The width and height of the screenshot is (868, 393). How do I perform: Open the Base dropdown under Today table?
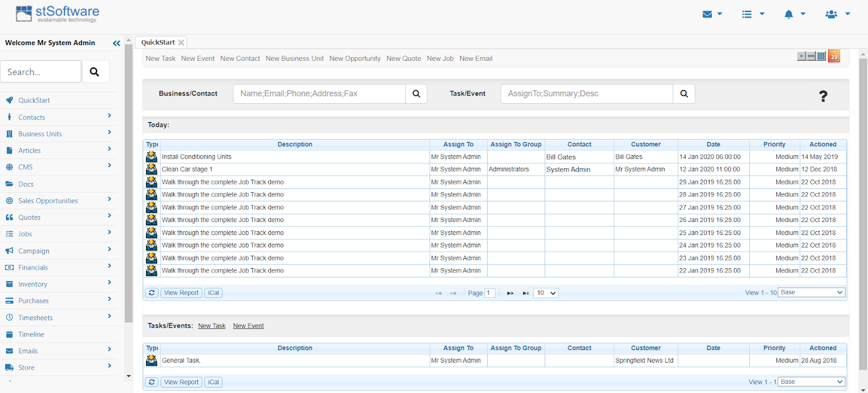pos(812,293)
